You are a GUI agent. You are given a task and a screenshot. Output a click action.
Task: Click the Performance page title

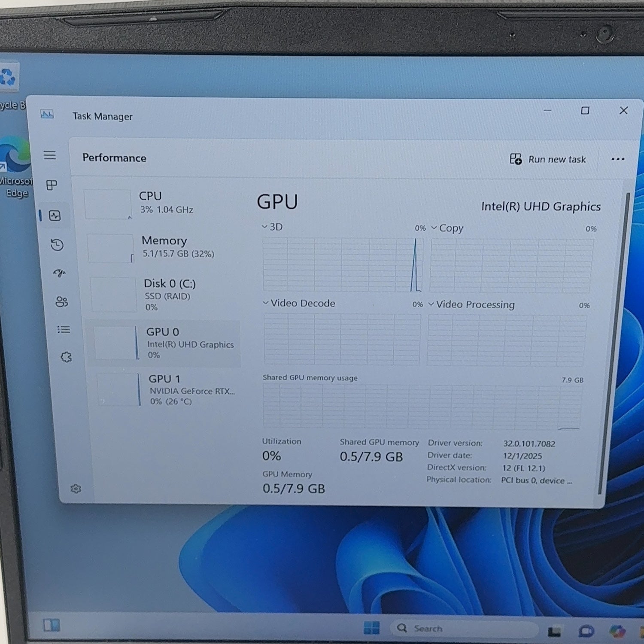point(114,158)
